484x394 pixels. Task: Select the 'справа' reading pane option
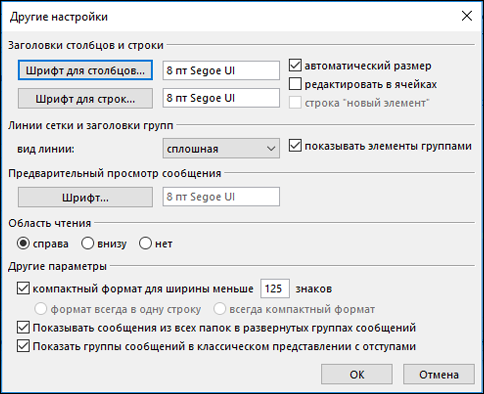[x=23, y=243]
